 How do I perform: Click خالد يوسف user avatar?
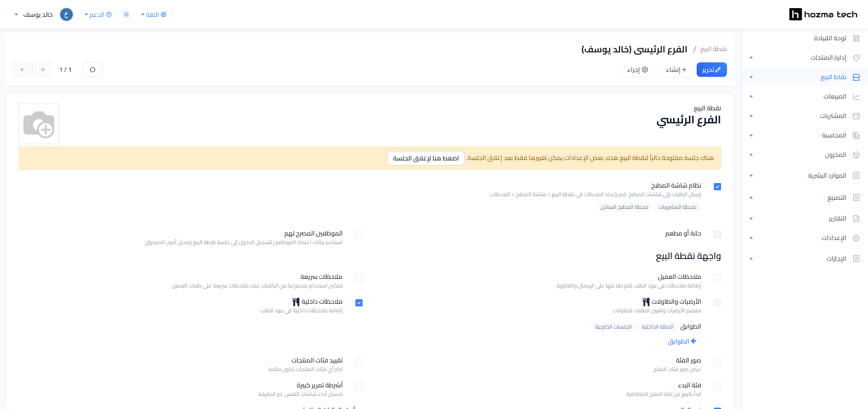66,14
